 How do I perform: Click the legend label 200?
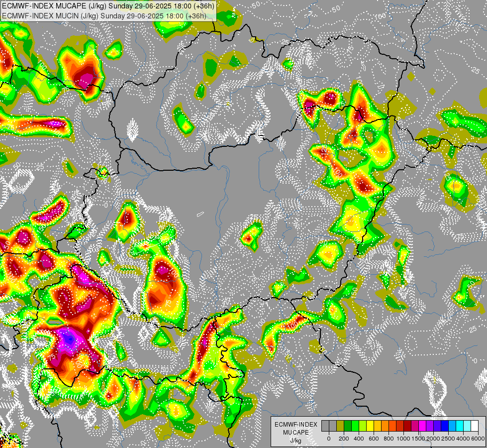pos(344,439)
